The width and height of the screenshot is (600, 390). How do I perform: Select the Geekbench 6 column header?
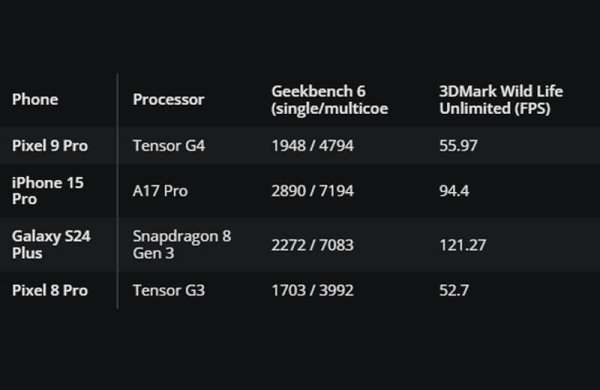(330, 100)
